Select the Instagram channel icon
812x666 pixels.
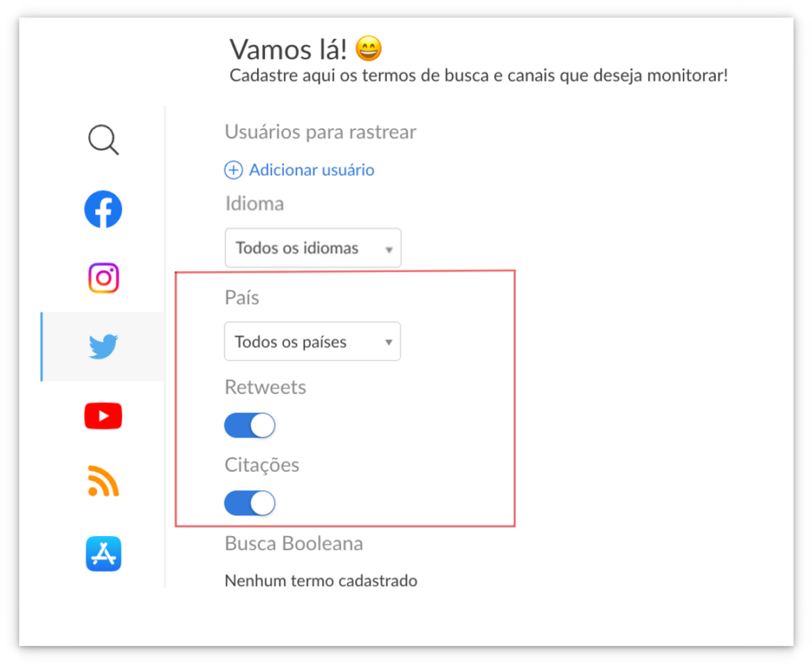coord(104,278)
